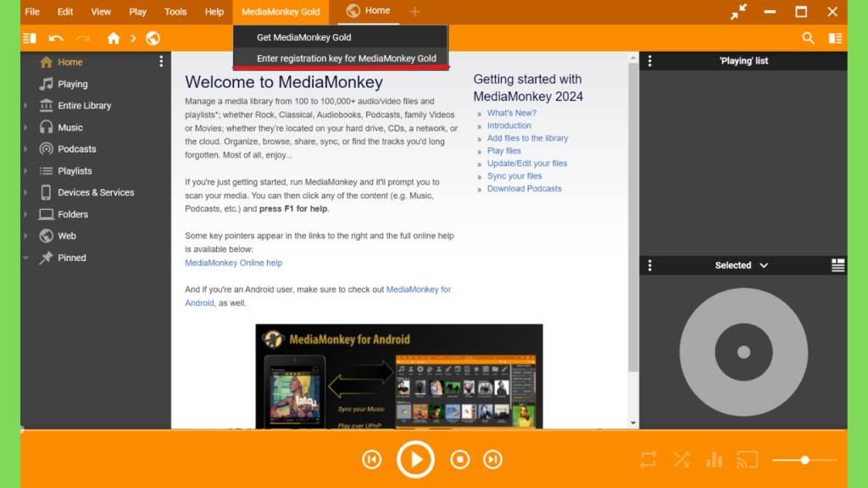868x488 pixels.
Task: Toggle the right panel layout icon
Action: 835,38
